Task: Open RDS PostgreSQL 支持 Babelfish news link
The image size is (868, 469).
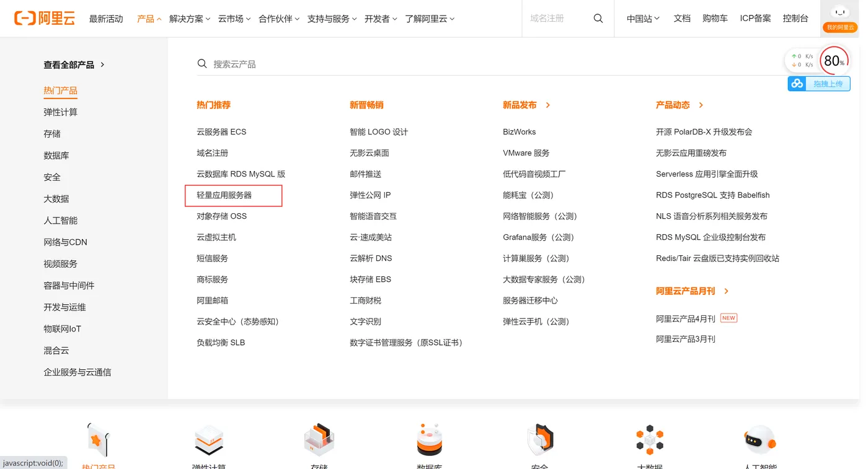Action: click(712, 195)
